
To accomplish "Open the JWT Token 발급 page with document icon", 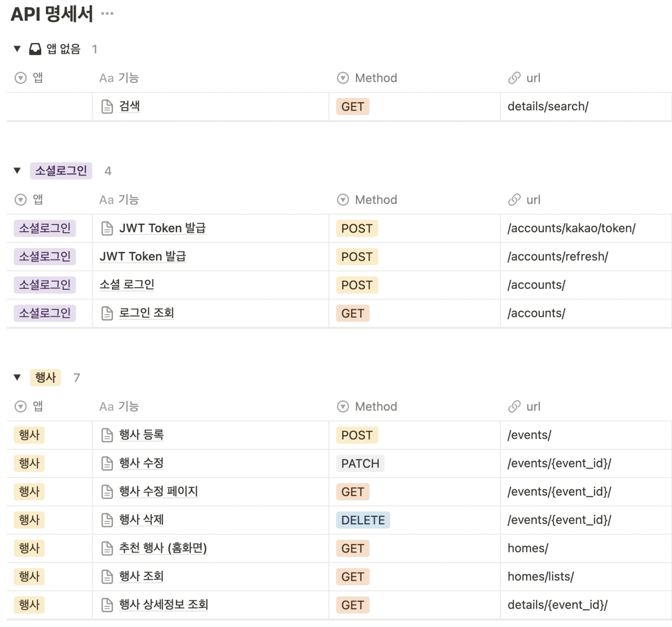I will 162,228.
